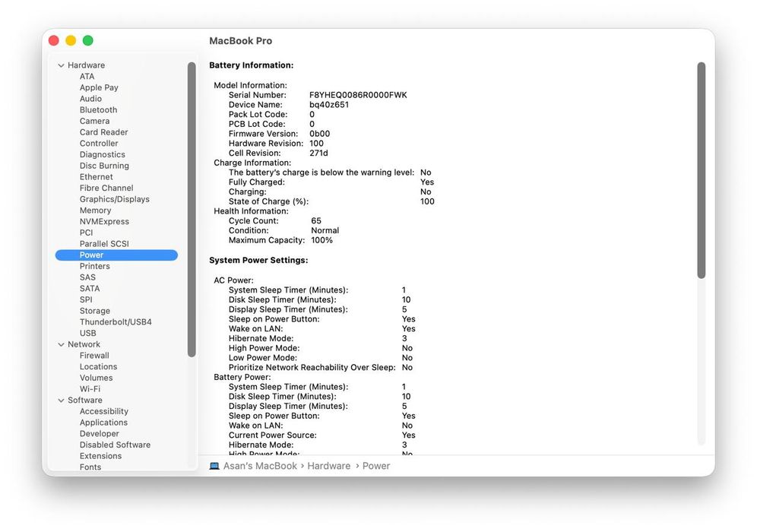This screenshot has height=532, width=757.
Task: Select PCI in the sidebar
Action: click(x=86, y=233)
